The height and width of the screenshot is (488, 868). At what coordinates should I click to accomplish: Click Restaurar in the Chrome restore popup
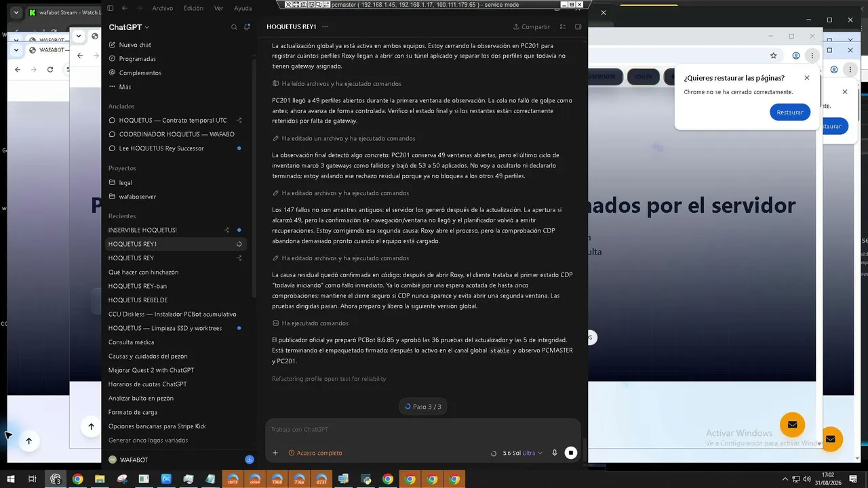tap(790, 113)
